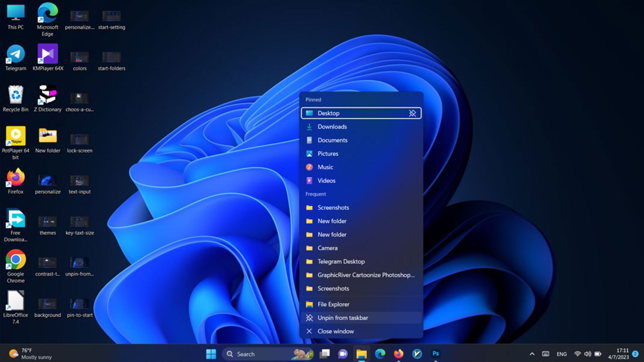Select the Recycle Bin desktop icon

coord(15,96)
